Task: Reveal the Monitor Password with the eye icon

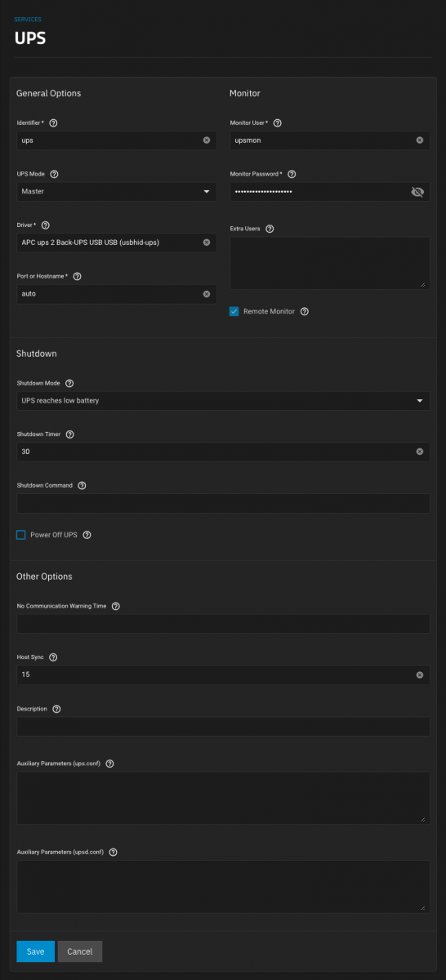Action: (x=417, y=192)
